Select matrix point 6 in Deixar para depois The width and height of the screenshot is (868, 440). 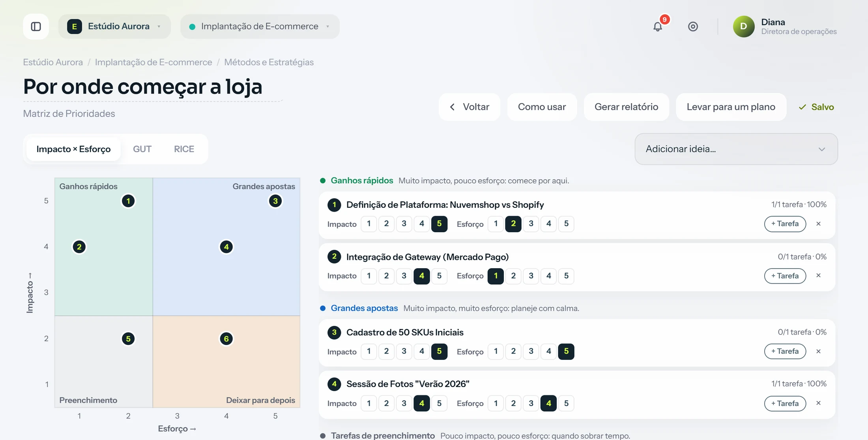(226, 338)
